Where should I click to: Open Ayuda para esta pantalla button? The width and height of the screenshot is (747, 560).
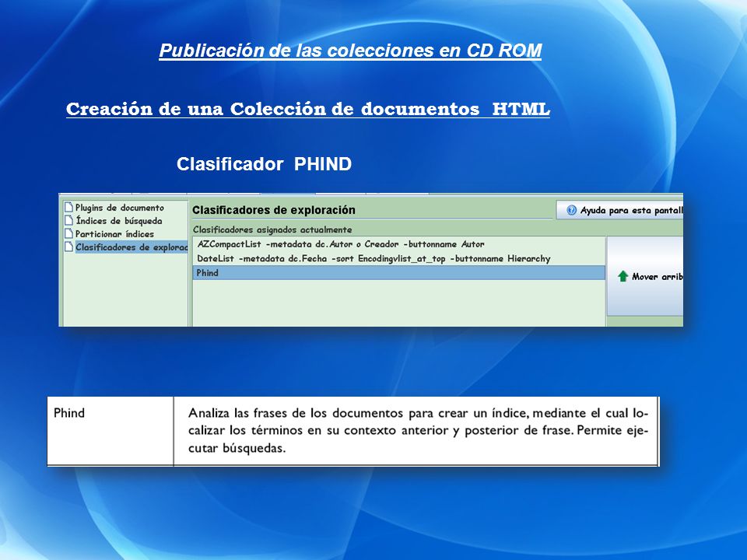(x=620, y=210)
